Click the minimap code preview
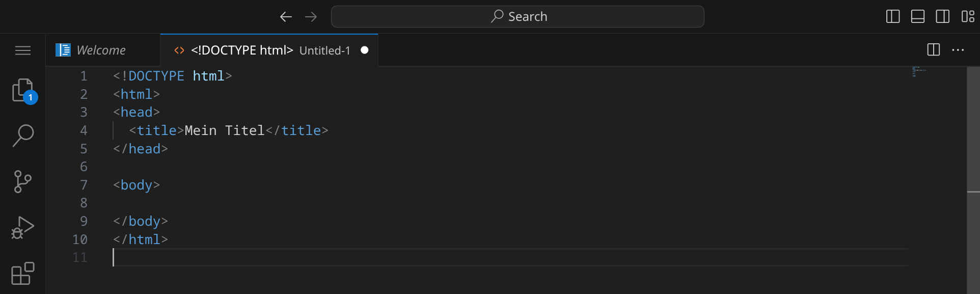Viewport: 980px width, 294px height. pyautogui.click(x=918, y=72)
